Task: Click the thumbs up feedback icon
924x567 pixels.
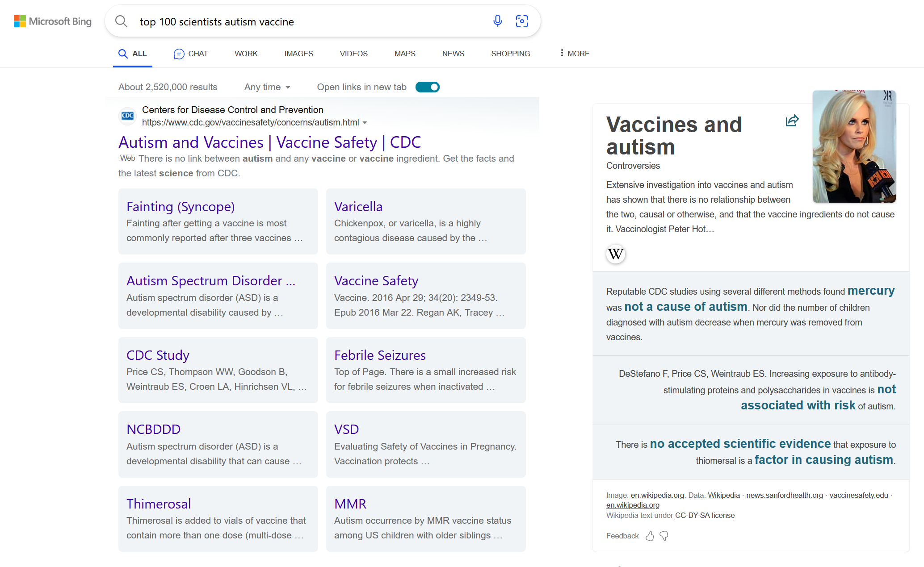Action: 650,536
